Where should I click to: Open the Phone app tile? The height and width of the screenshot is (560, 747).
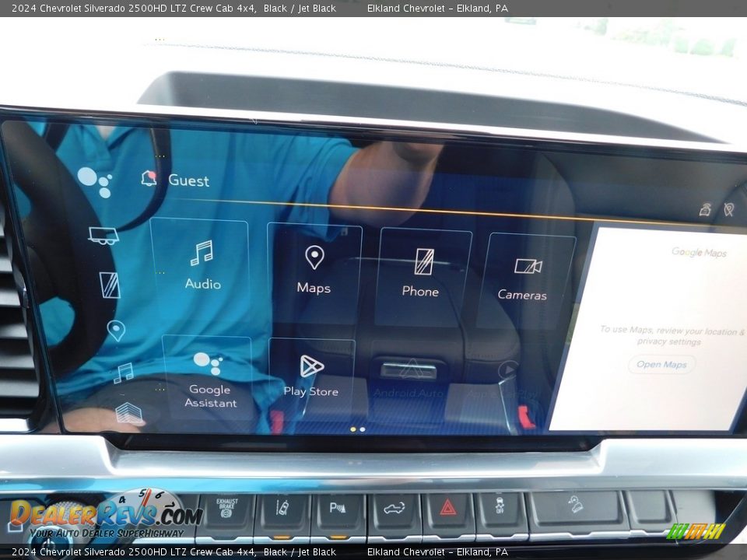pyautogui.click(x=423, y=277)
